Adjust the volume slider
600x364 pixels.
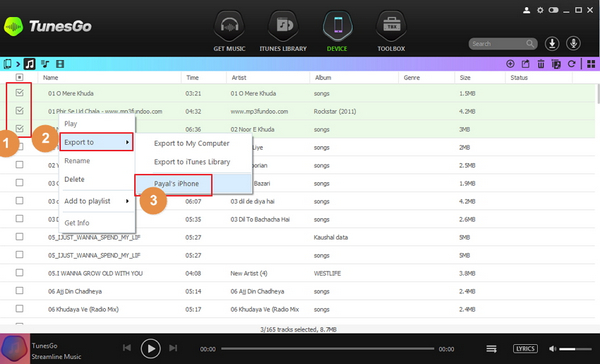(575, 349)
